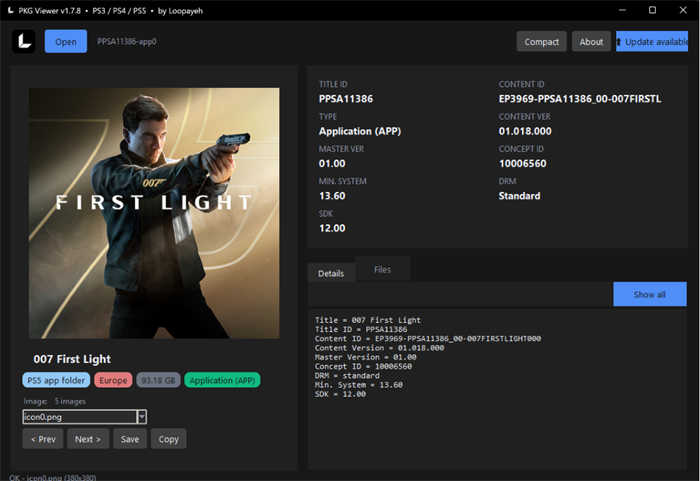Screen dimensions: 700x481
Task: Minimize the PKG Viewer window
Action: pyautogui.click(x=622, y=10)
